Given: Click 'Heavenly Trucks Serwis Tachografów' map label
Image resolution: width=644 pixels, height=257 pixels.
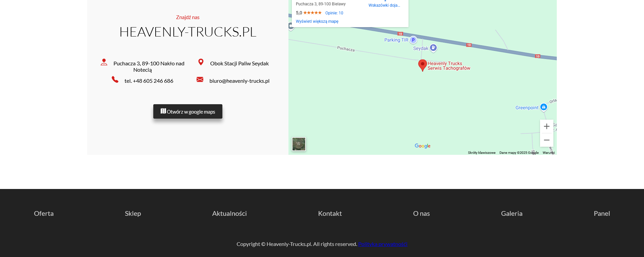Looking at the screenshot, I should (x=449, y=66).
